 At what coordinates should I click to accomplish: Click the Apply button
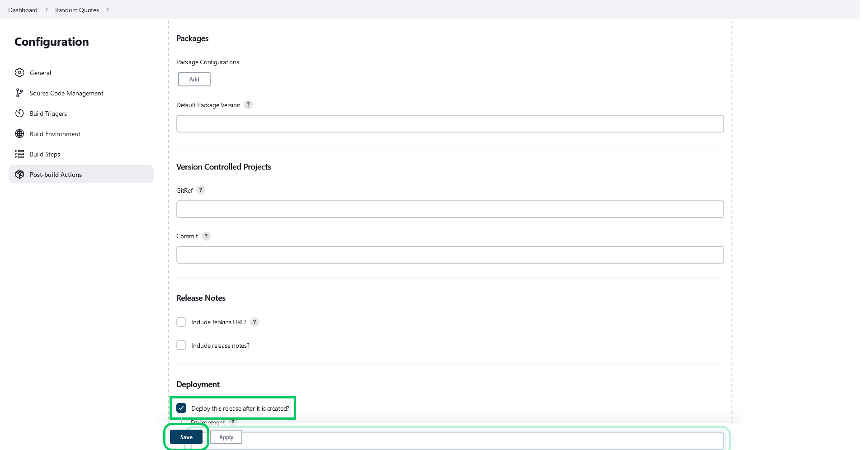pos(226,437)
